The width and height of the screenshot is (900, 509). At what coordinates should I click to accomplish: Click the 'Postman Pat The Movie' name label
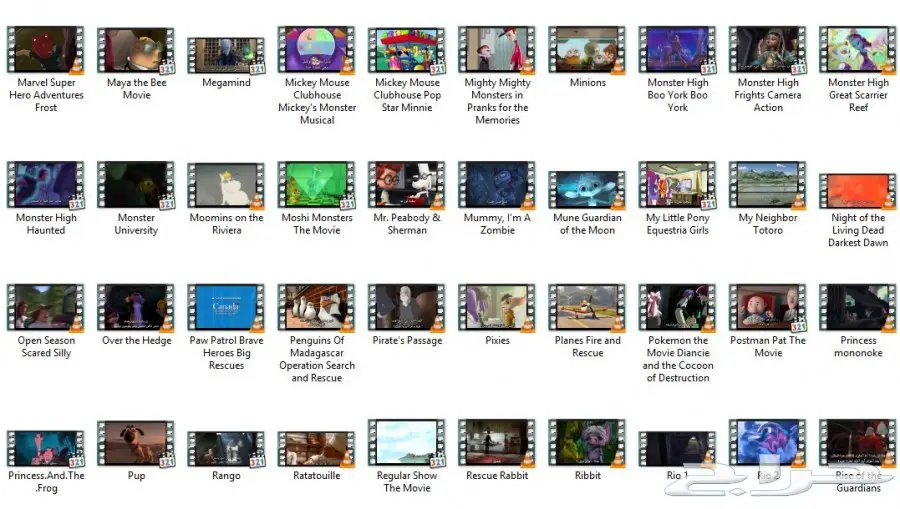768,347
